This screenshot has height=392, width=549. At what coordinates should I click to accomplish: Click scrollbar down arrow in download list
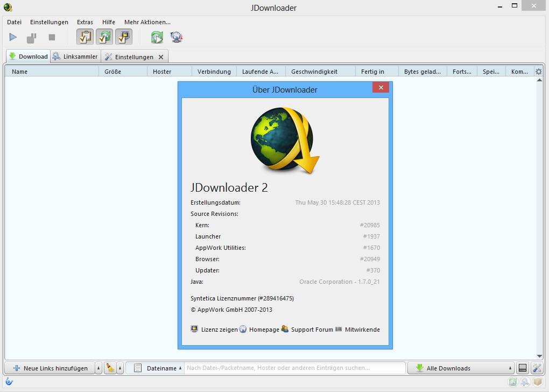539,356
